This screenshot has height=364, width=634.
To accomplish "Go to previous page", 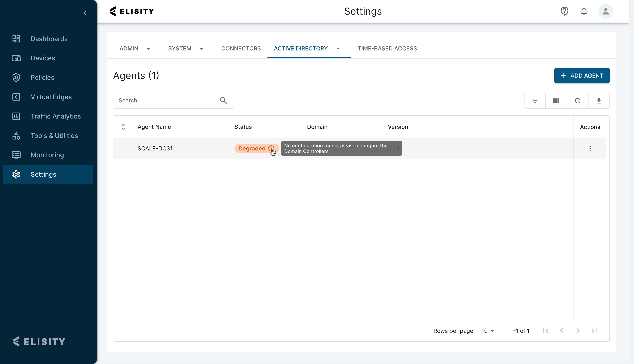I will click(x=562, y=331).
